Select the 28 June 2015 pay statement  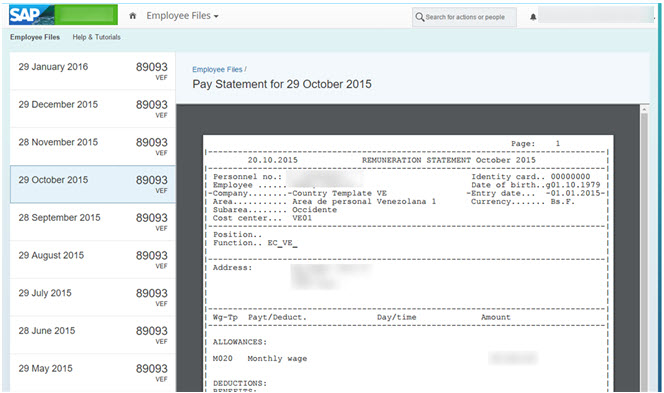tap(92, 335)
